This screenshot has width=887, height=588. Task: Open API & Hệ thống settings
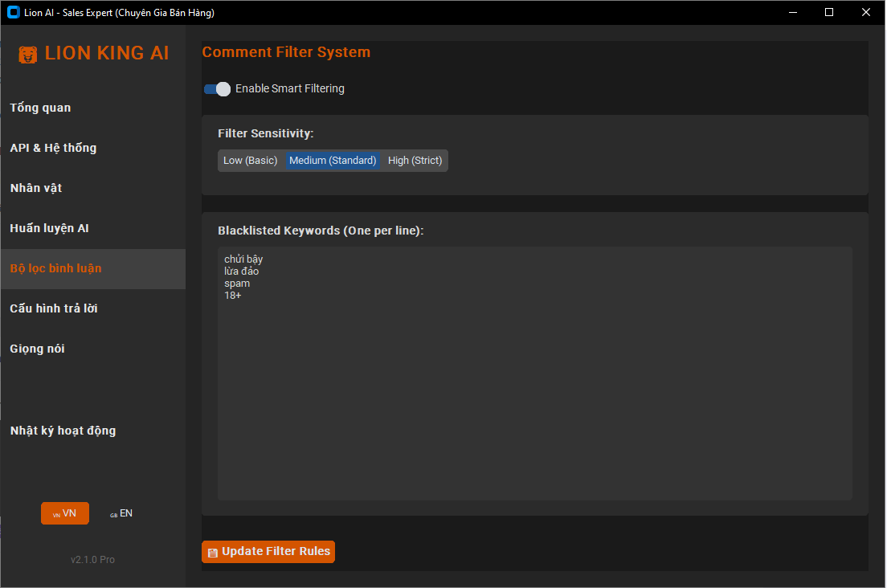(53, 148)
